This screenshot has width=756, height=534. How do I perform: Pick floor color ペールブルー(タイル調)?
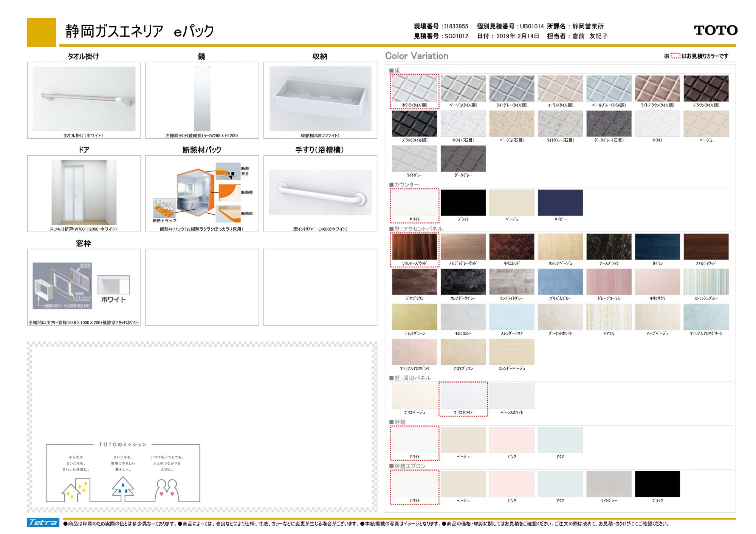pyautogui.click(x=609, y=88)
